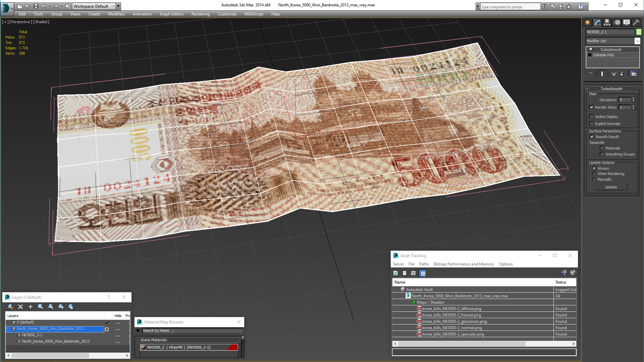Open the Create command panel tab
Screen dimensions: 644x362
[x=588, y=22]
